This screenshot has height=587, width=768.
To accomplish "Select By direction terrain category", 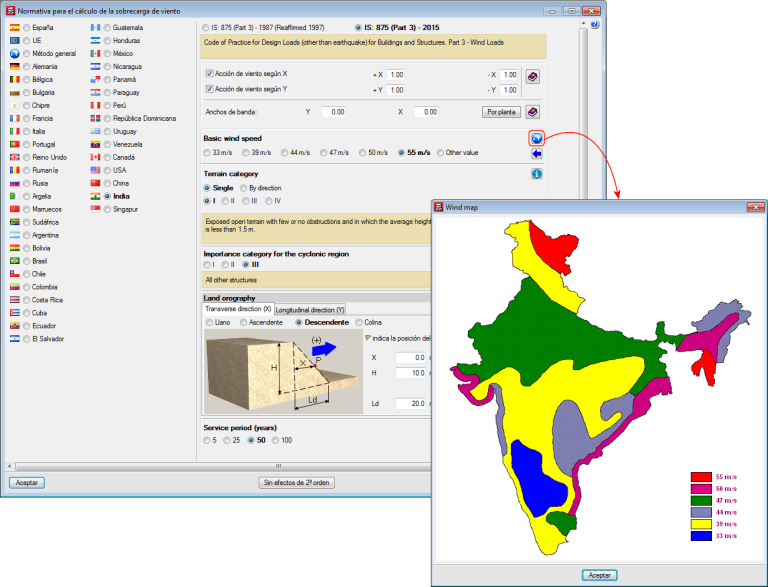I will [x=243, y=188].
